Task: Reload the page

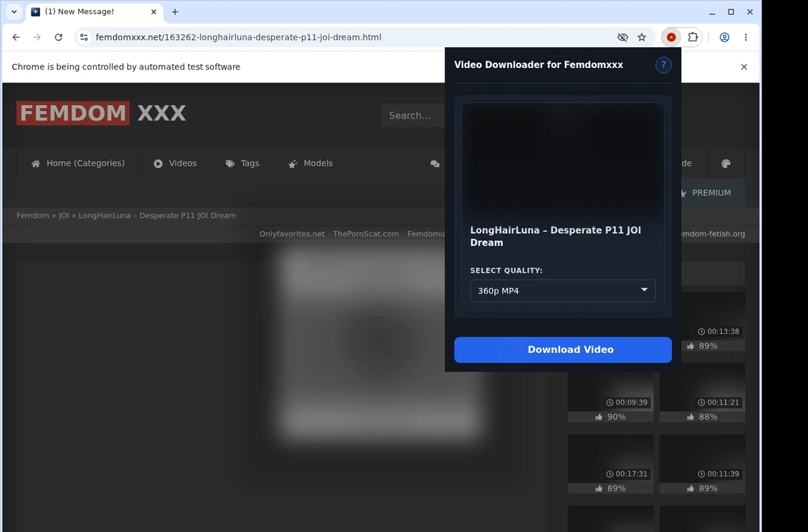Action: point(59,38)
